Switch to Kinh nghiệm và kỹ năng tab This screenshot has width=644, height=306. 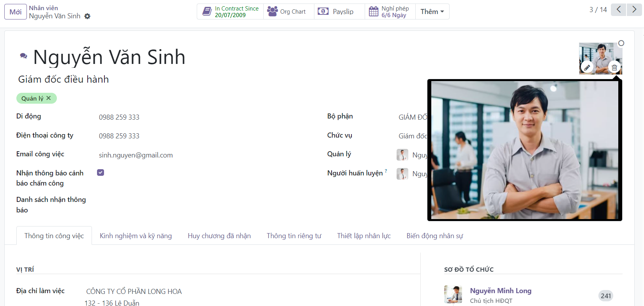pyautogui.click(x=136, y=236)
